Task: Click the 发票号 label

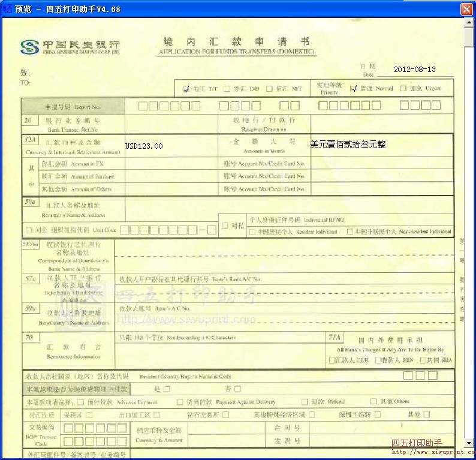Action: 287,441
